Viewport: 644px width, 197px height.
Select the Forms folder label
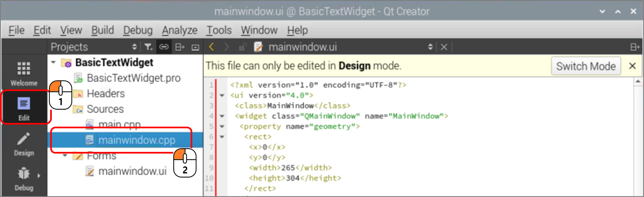[102, 156]
